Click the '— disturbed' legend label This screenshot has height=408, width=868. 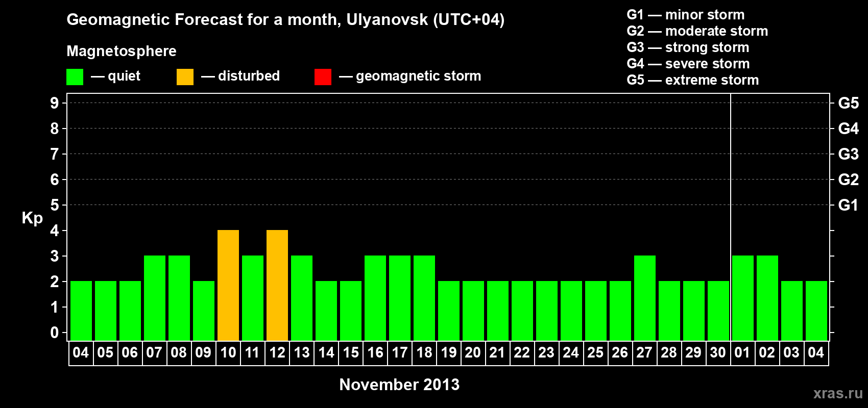pyautogui.click(x=240, y=76)
